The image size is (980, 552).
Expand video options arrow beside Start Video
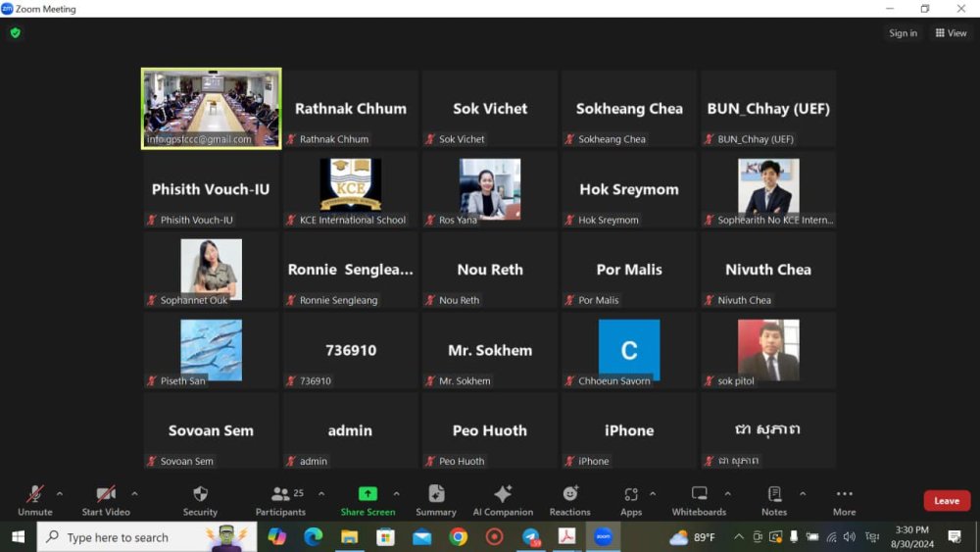click(134, 493)
